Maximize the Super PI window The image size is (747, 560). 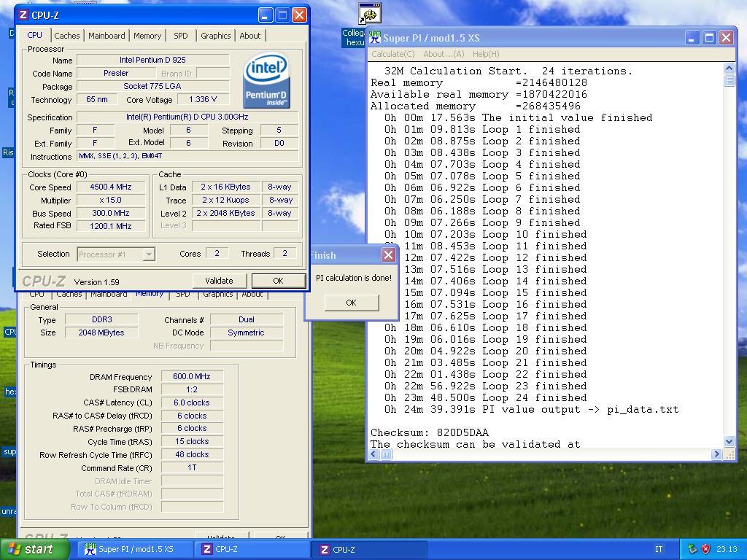pyautogui.click(x=709, y=38)
